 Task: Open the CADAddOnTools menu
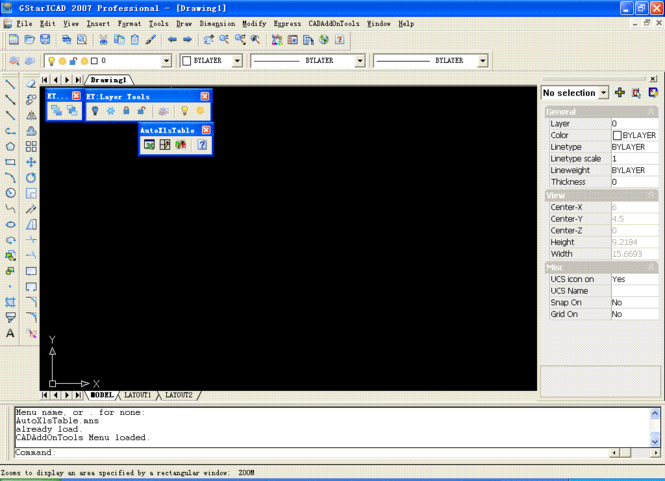(334, 24)
